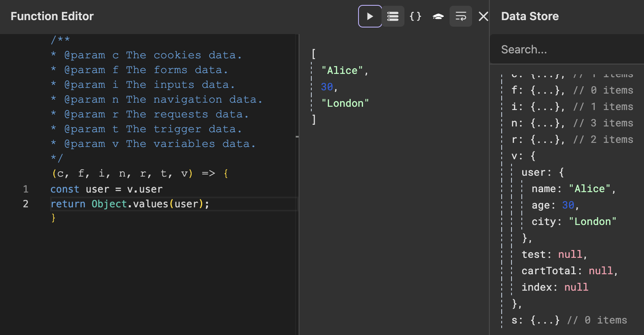Click the Data Store panel title

pos(530,16)
